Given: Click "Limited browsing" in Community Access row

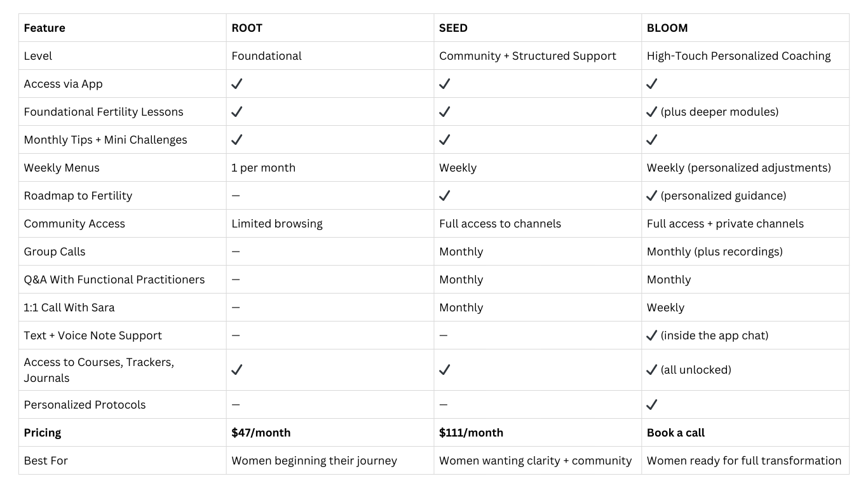Looking at the screenshot, I should (277, 224).
